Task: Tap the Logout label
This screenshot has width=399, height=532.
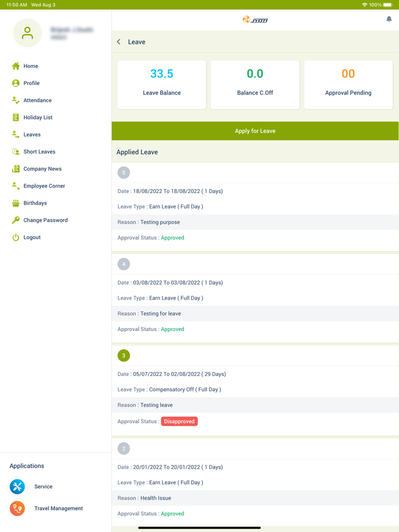Action: (x=32, y=238)
